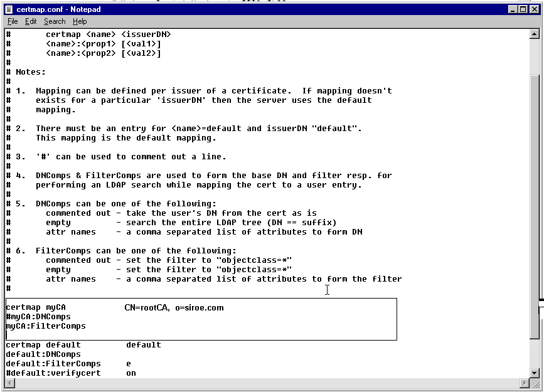This screenshot has height=392, width=544.
Task: Click the value 'e' after default:FilterComps
Action: point(129,364)
